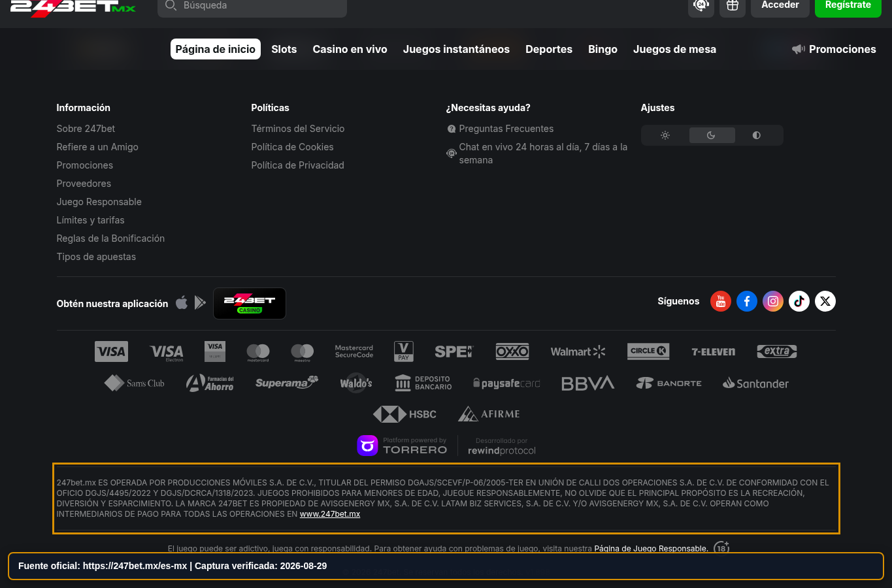Open the YouTube social icon
The image size is (892, 588).
721,301
